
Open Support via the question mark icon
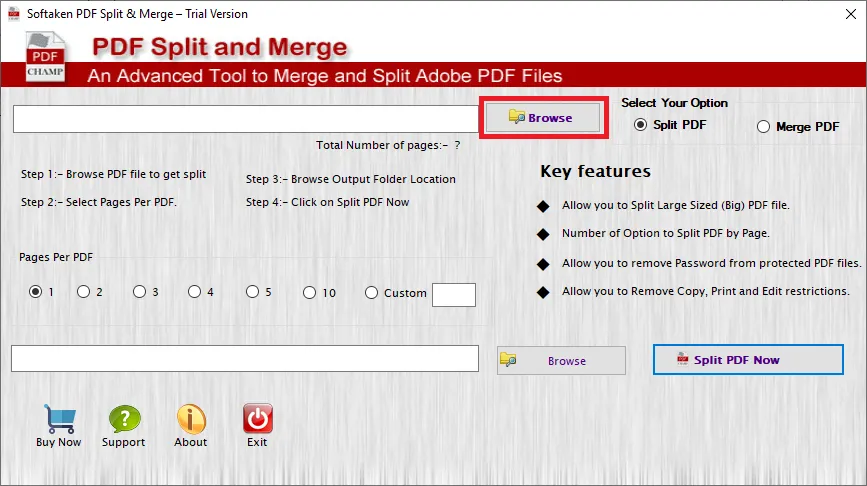(x=124, y=419)
